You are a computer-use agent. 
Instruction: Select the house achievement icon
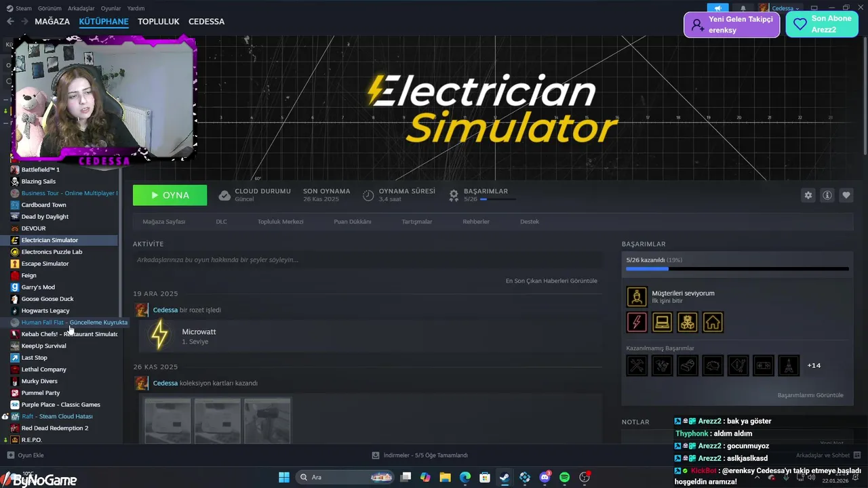713,322
